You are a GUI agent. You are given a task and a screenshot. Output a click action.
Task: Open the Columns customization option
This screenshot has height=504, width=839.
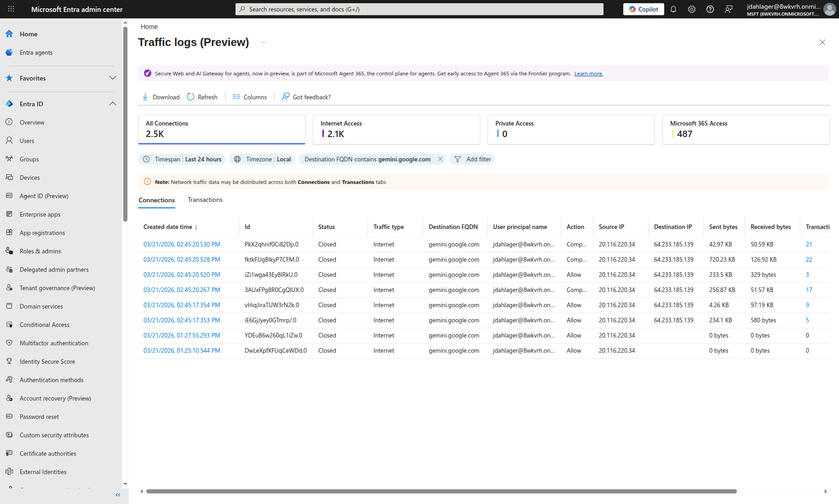click(249, 97)
